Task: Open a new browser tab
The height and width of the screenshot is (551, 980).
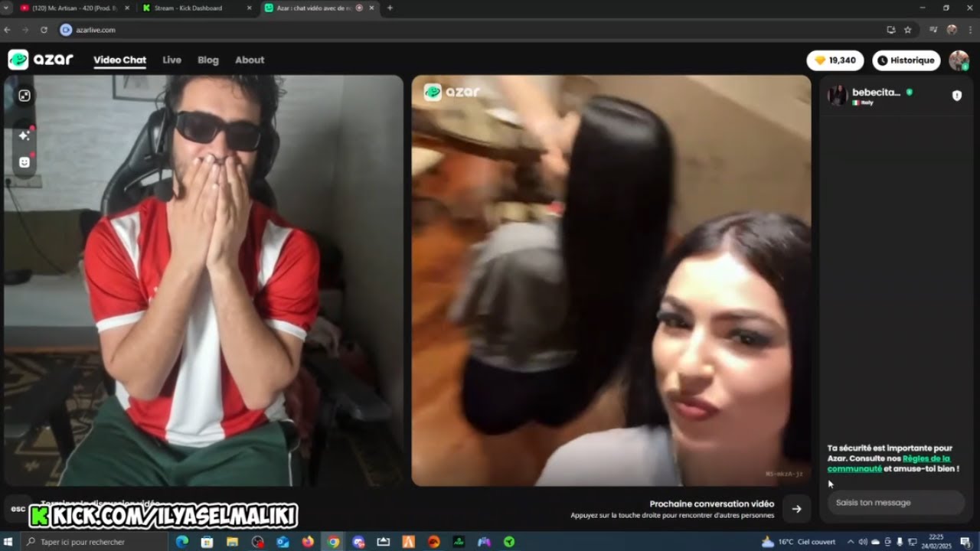Action: click(x=390, y=8)
